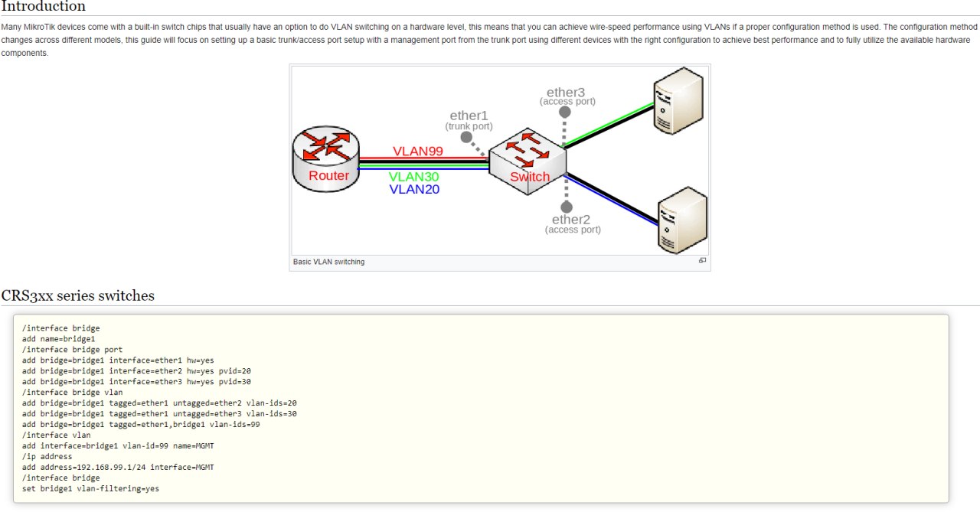Click the ether3 access port label
This screenshot has height=512, width=980.
[x=567, y=96]
